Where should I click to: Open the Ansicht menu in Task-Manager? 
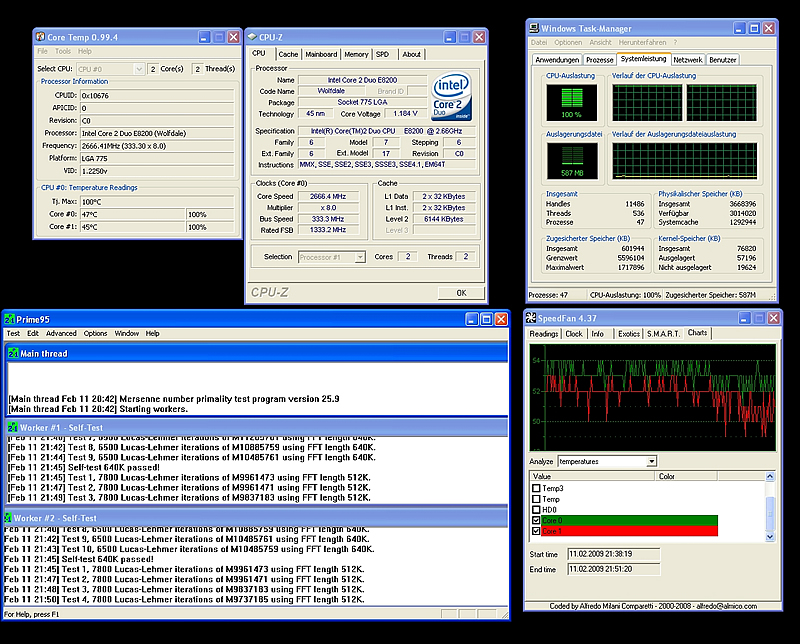(x=601, y=42)
